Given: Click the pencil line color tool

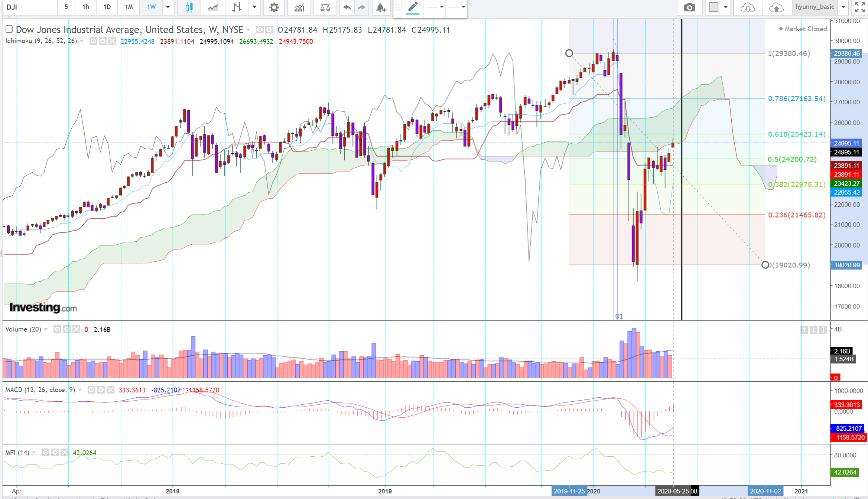Looking at the screenshot, I should click(413, 7).
